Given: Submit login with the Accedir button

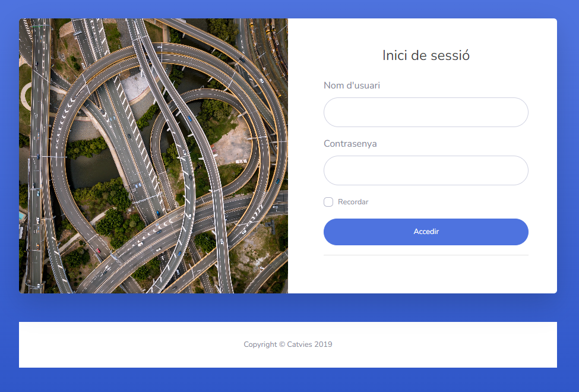Looking at the screenshot, I should (x=426, y=232).
